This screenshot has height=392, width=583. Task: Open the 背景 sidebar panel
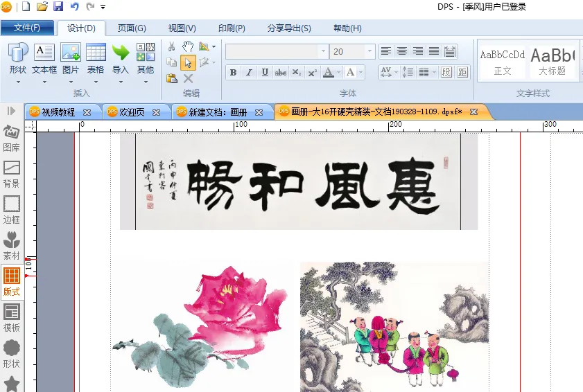pyautogui.click(x=11, y=175)
